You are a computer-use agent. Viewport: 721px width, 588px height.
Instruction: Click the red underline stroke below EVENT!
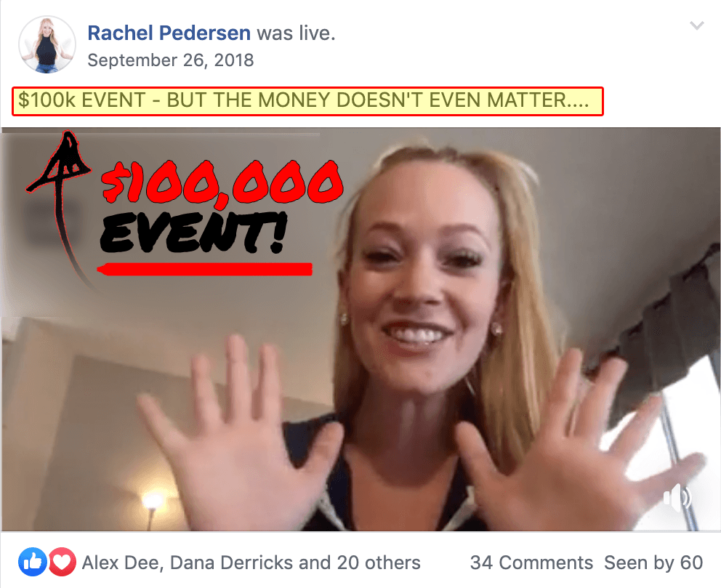pos(205,269)
